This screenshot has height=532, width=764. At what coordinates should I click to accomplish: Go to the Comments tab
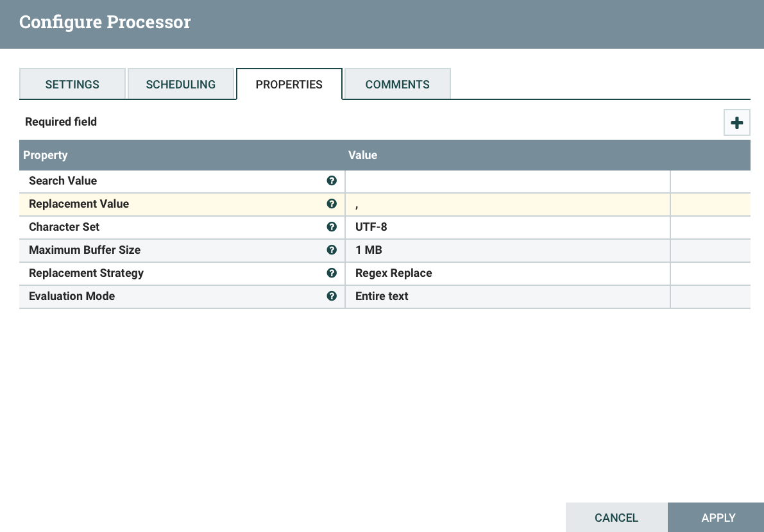(x=398, y=85)
